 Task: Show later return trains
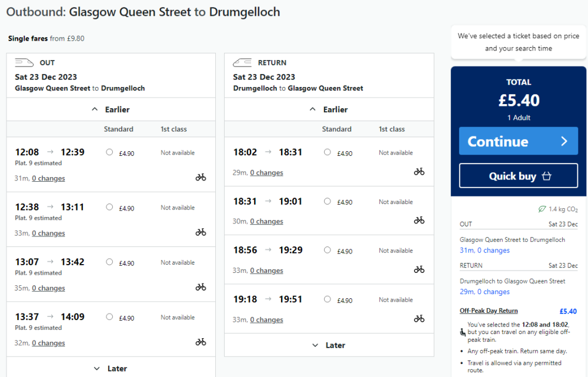click(x=329, y=345)
